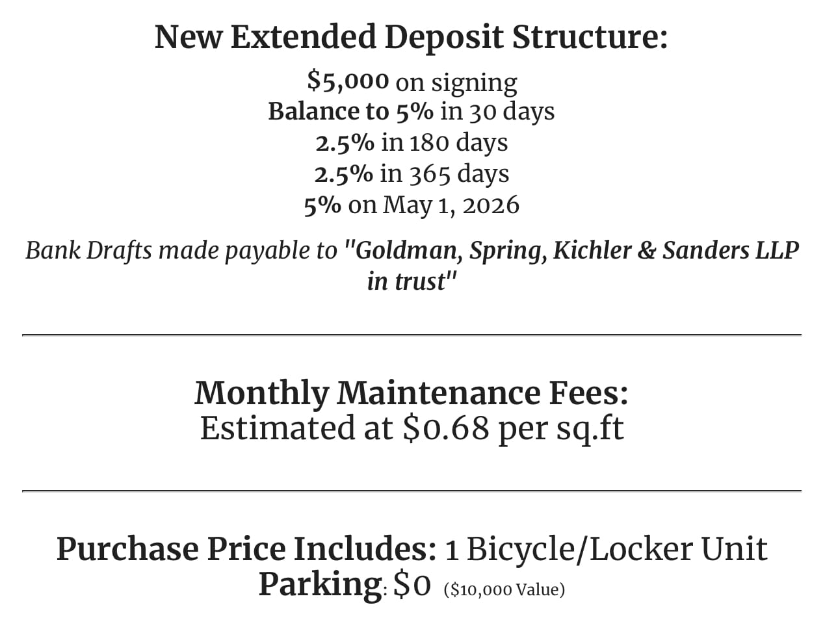Viewport: 825px width, 644px height.
Task: Click the Bank Drafts made payable text
Action: [181, 250]
